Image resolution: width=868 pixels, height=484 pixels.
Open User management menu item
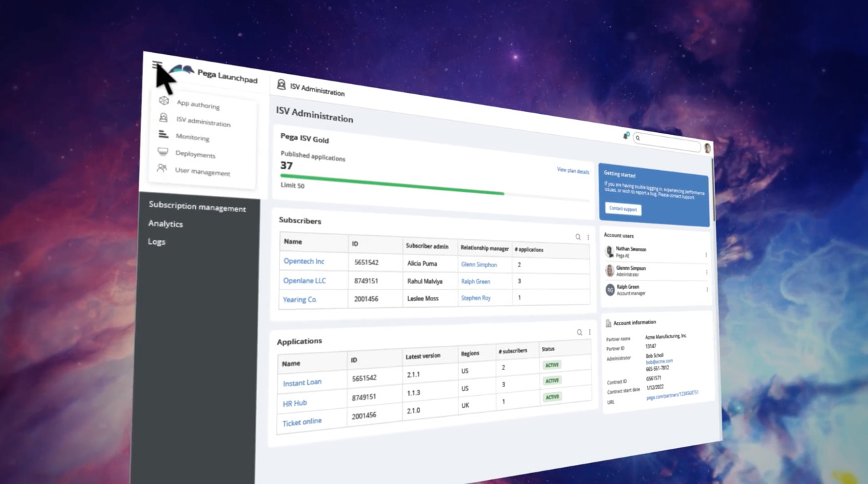[x=202, y=172]
